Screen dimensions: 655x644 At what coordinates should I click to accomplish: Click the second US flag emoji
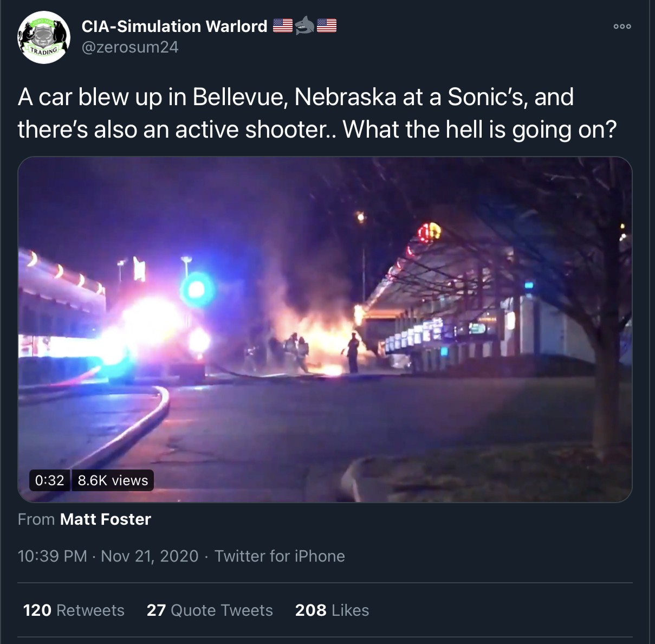pyautogui.click(x=327, y=25)
